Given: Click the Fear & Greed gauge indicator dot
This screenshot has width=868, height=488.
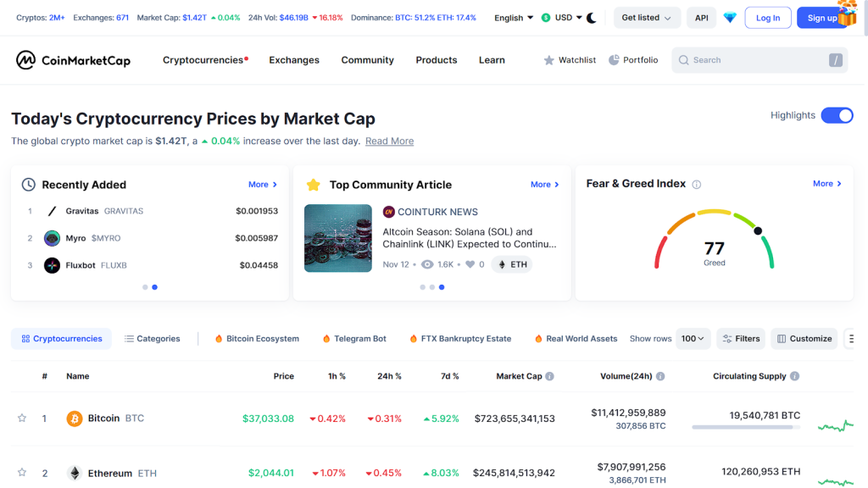Looking at the screenshot, I should (x=758, y=230).
